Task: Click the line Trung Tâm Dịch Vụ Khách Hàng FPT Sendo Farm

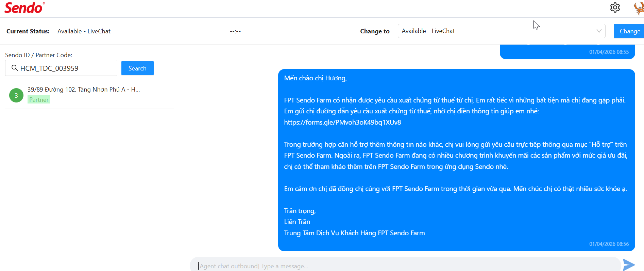Action: tap(354, 233)
